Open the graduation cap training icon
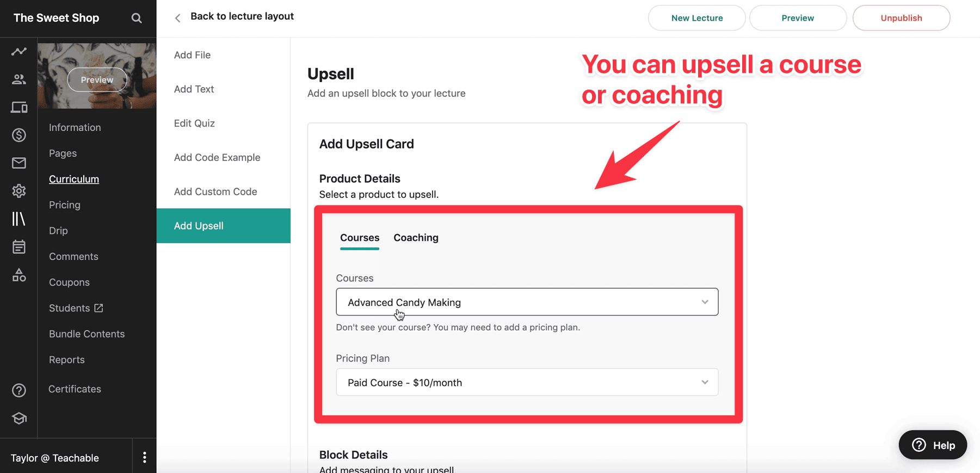This screenshot has width=980, height=473. tap(19, 418)
